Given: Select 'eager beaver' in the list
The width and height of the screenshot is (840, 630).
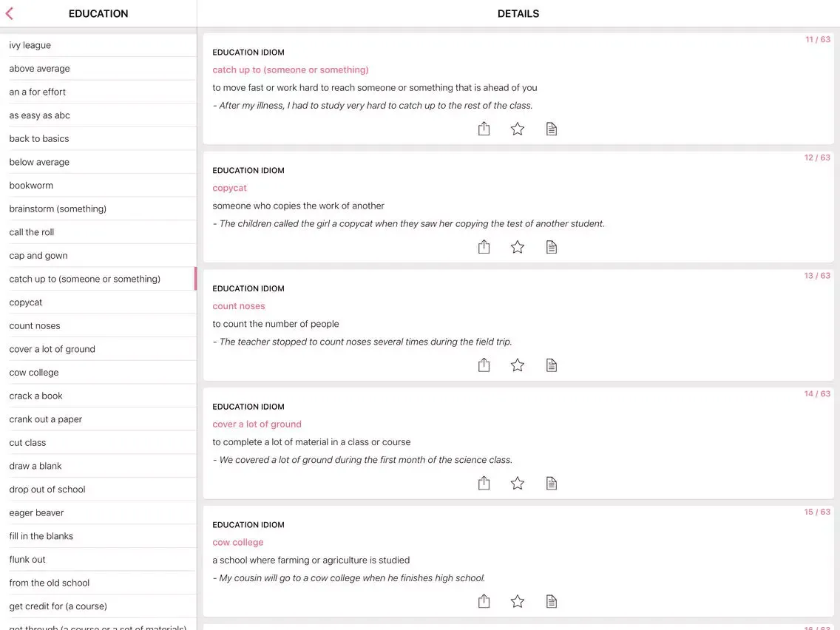Looking at the screenshot, I should click(98, 512).
